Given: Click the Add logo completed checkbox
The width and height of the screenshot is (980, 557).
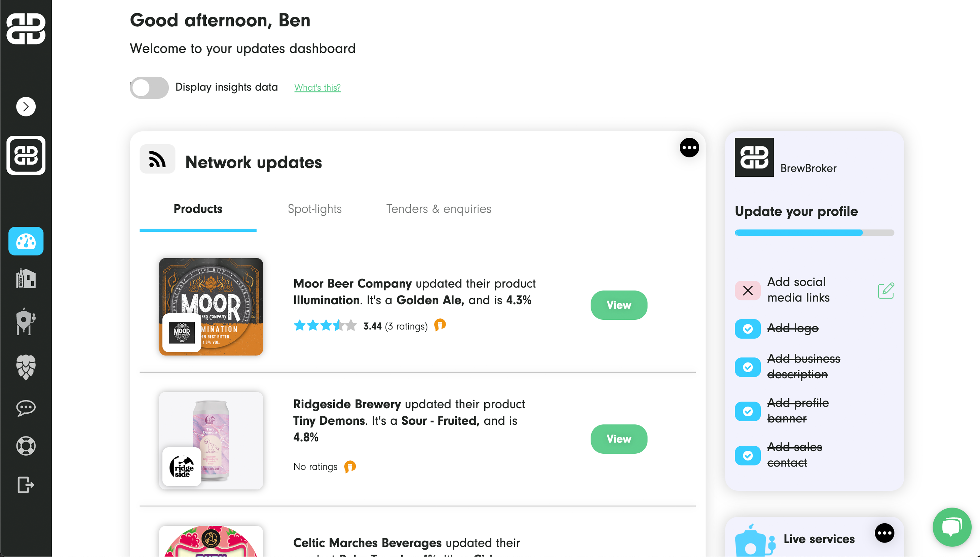Looking at the screenshot, I should [748, 328].
